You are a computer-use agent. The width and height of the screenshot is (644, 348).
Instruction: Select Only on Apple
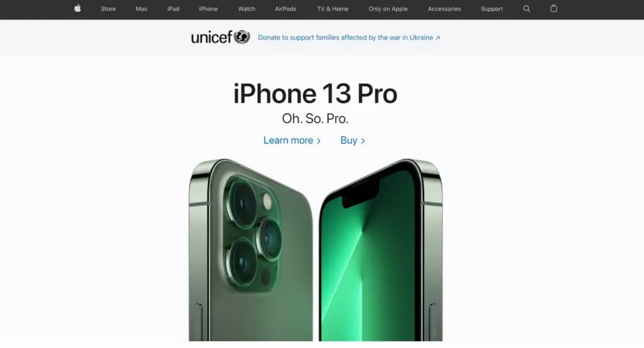388,9
